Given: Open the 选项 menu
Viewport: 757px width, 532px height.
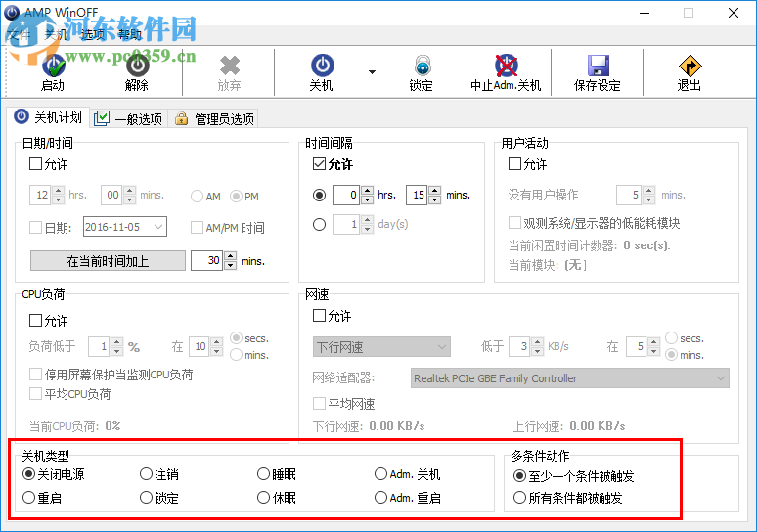Looking at the screenshot, I should coord(93,34).
